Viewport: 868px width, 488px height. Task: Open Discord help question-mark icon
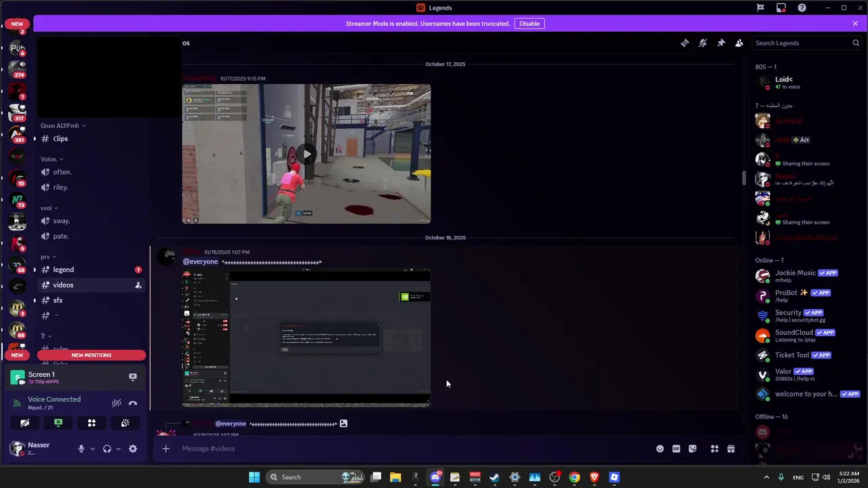click(x=802, y=7)
